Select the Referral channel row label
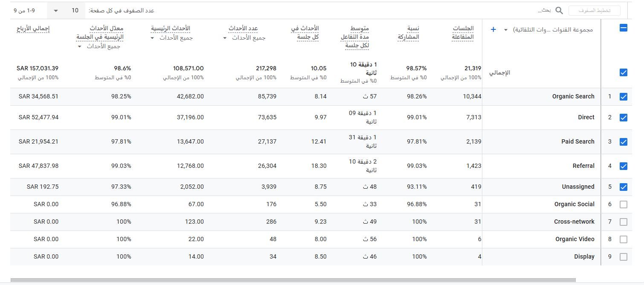The width and height of the screenshot is (644, 285). tap(583, 166)
